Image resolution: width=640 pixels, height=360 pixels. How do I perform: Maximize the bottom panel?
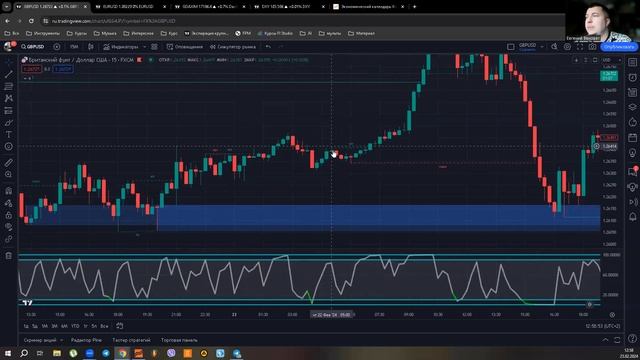[617, 340]
